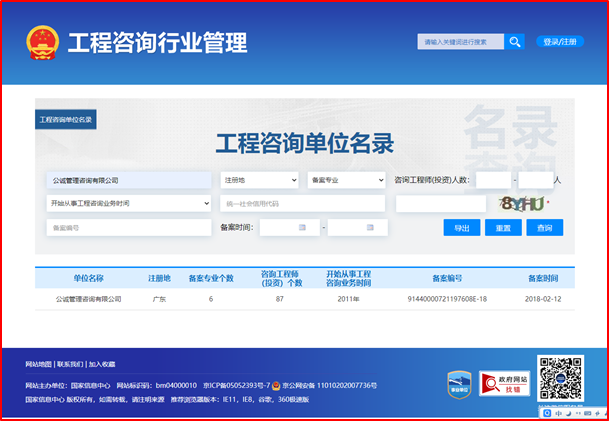Click the national emblem logo
Screen dimensions: 609x421
click(x=43, y=43)
